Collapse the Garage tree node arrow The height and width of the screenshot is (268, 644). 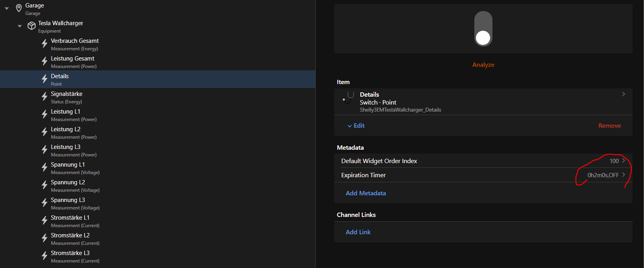tap(7, 8)
